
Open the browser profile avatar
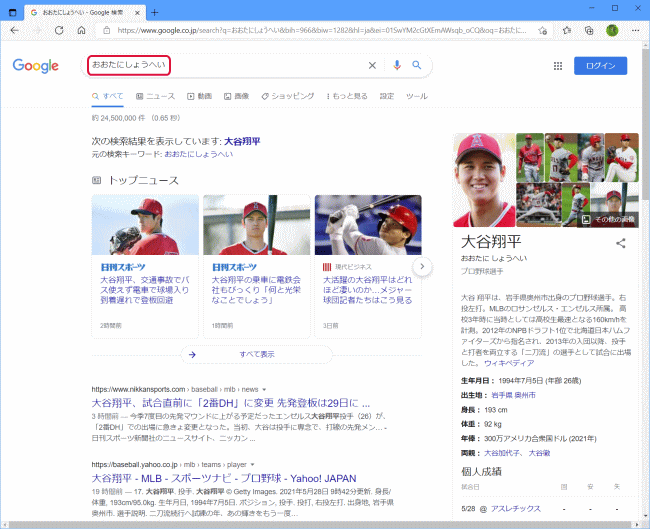point(612,30)
